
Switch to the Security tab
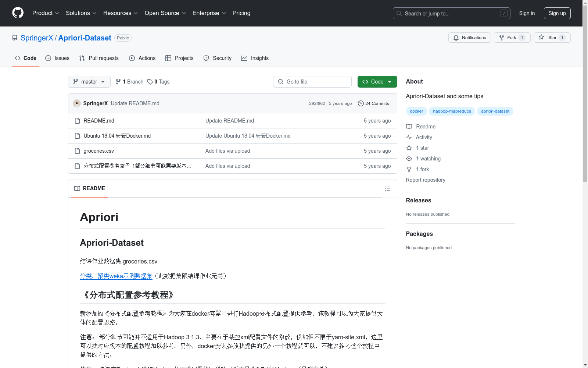(218, 58)
